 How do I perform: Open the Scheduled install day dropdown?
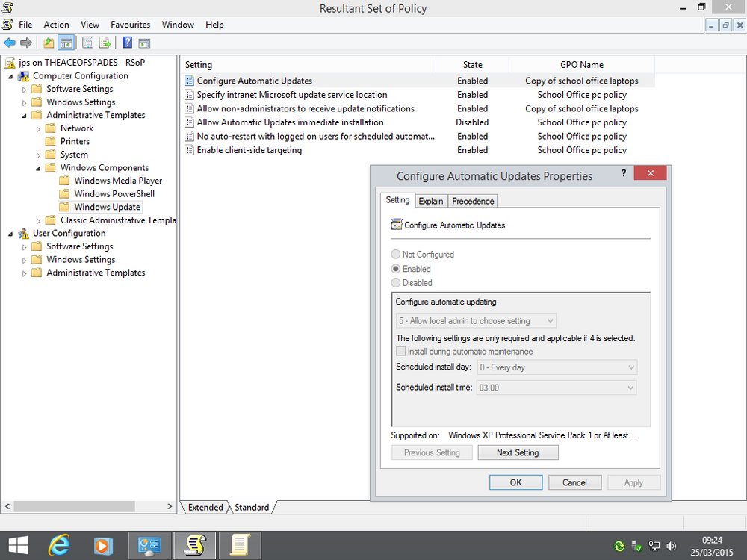click(557, 367)
